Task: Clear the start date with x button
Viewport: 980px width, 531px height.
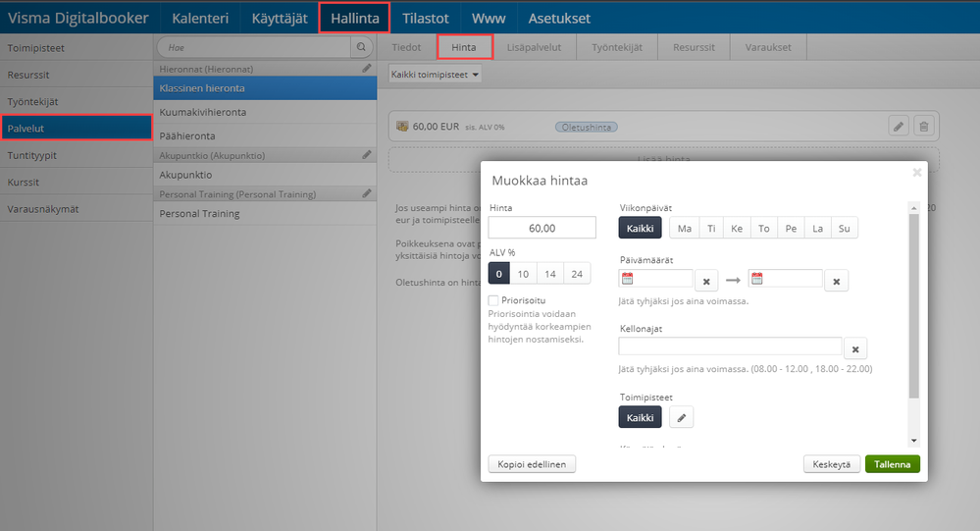Action: (706, 281)
